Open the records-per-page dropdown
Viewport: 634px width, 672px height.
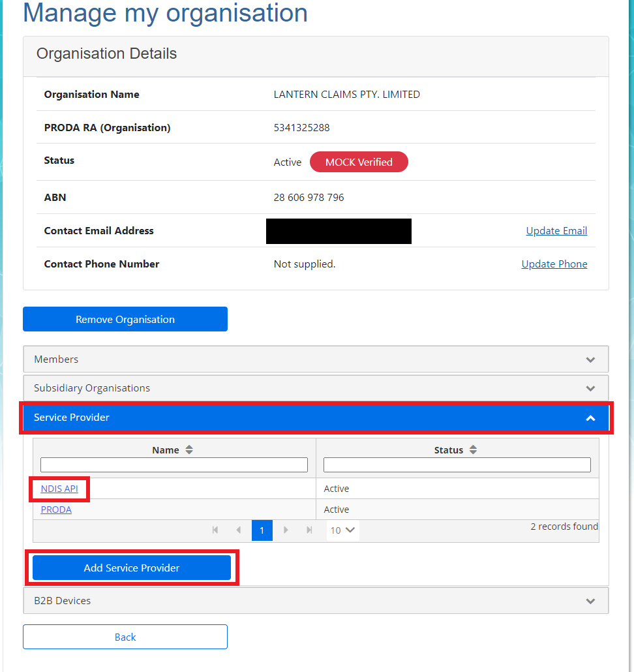coord(342,530)
